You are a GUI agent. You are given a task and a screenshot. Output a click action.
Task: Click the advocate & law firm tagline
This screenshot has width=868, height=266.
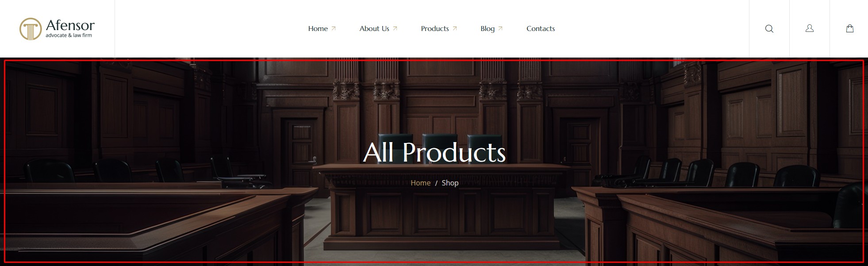(x=69, y=35)
